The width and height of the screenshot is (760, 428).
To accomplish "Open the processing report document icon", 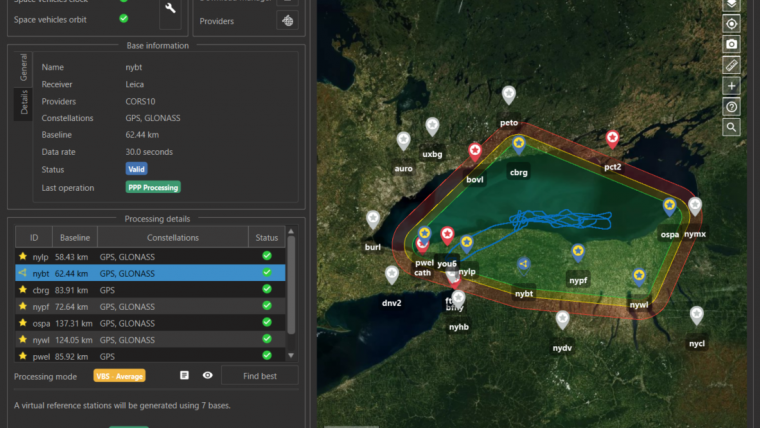I will pos(184,375).
